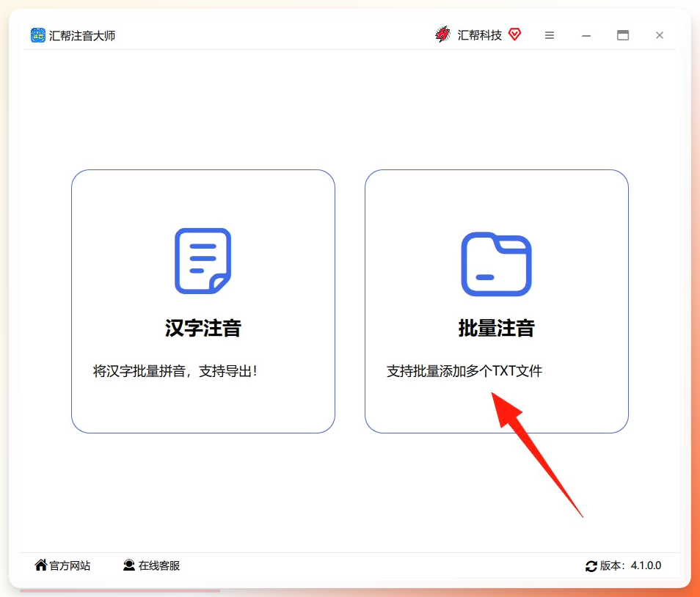Select the 汉字注音 heading
The width and height of the screenshot is (700, 597).
coord(203,328)
